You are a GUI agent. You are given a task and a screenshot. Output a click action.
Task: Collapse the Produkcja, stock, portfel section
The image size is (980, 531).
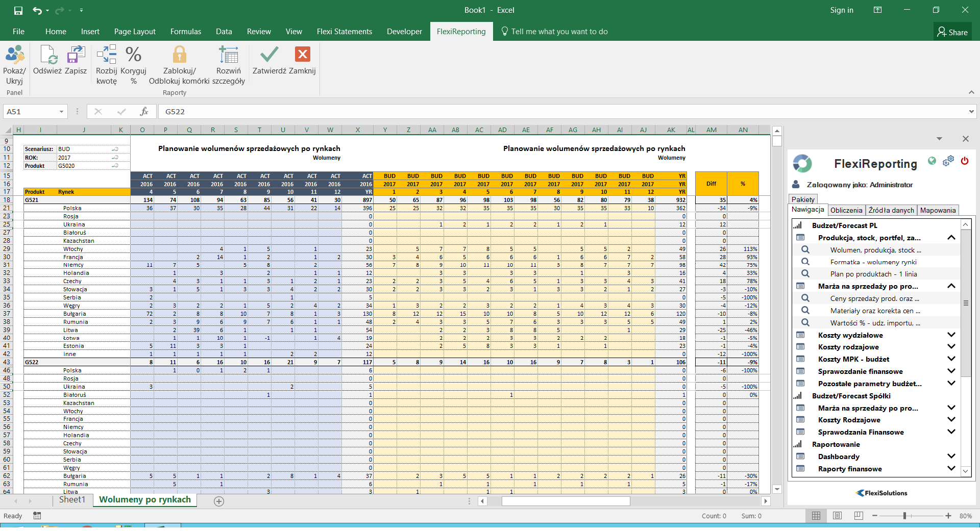click(x=951, y=238)
